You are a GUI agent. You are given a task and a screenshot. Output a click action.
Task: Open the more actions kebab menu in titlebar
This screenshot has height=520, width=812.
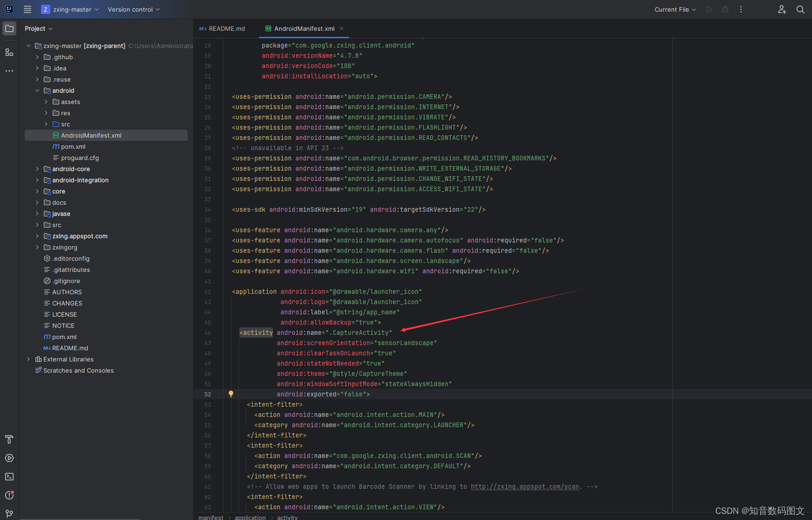coord(741,9)
